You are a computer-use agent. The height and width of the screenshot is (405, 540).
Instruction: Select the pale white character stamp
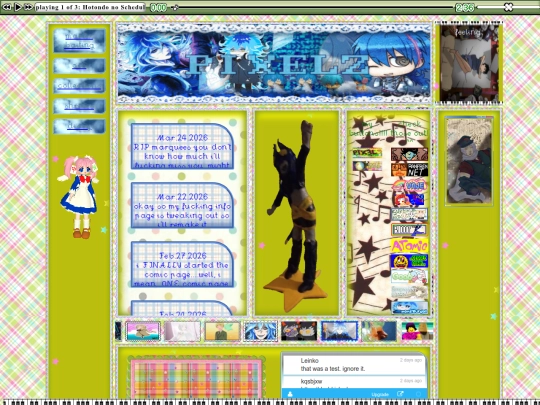click(183, 331)
